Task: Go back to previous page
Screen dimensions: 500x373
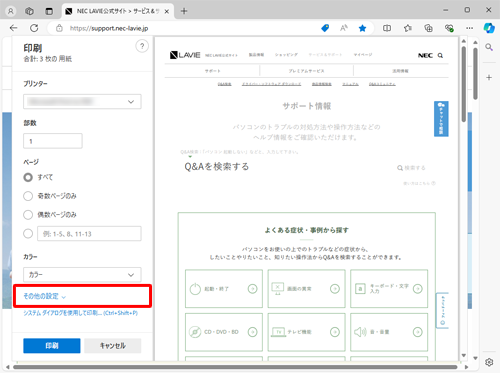Action: pos(14,28)
